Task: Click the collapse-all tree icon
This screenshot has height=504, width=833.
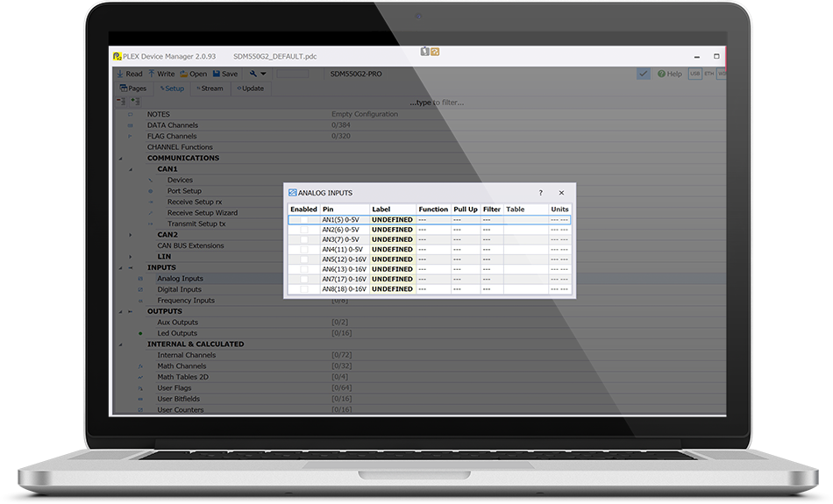Action: (x=121, y=101)
